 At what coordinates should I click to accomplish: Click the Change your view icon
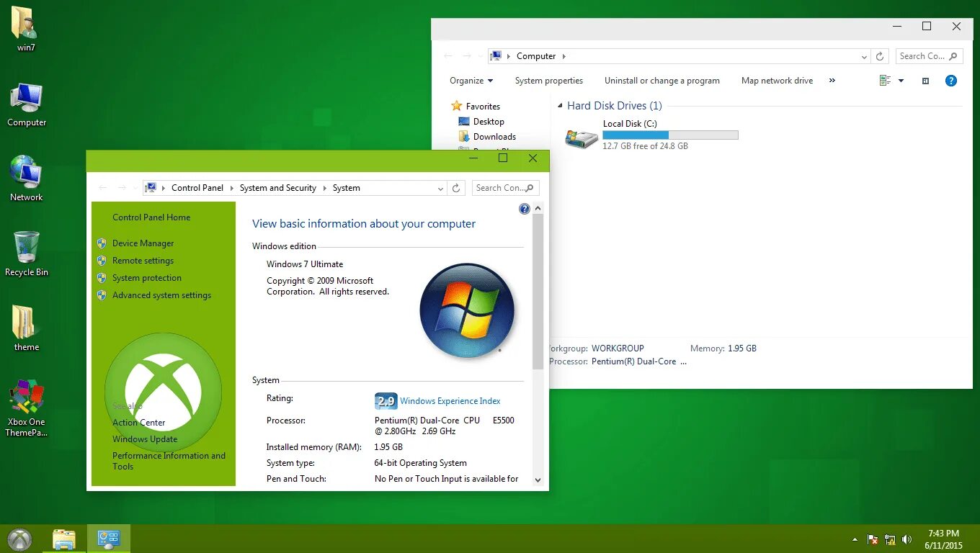coord(886,81)
